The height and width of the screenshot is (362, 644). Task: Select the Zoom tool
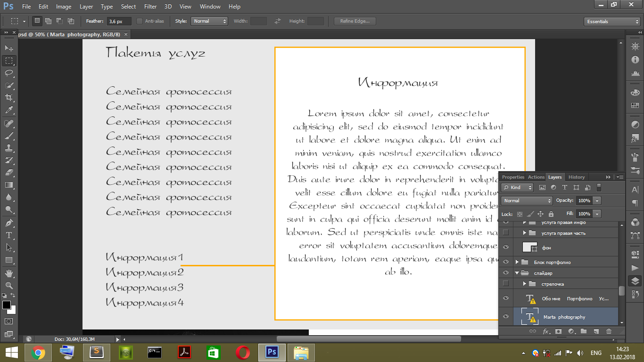pyautogui.click(x=9, y=285)
